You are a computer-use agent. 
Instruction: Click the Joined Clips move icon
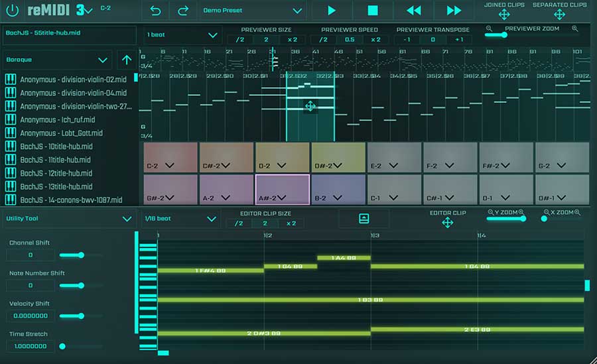coord(504,15)
